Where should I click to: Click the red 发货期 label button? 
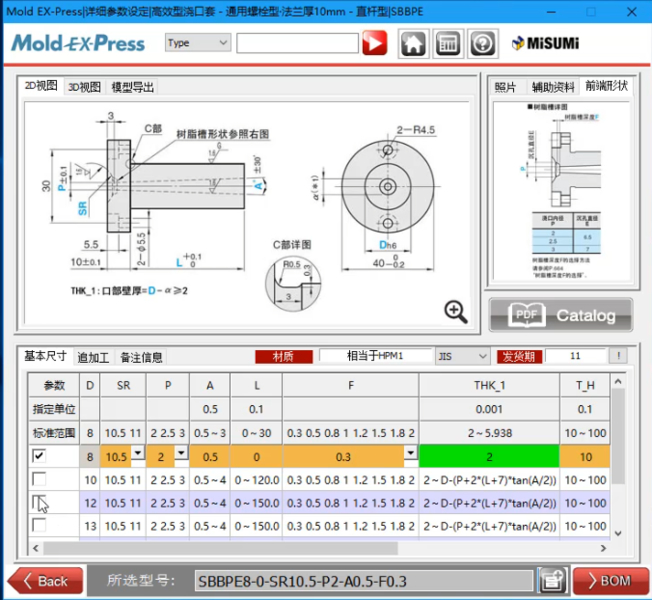tap(519, 356)
